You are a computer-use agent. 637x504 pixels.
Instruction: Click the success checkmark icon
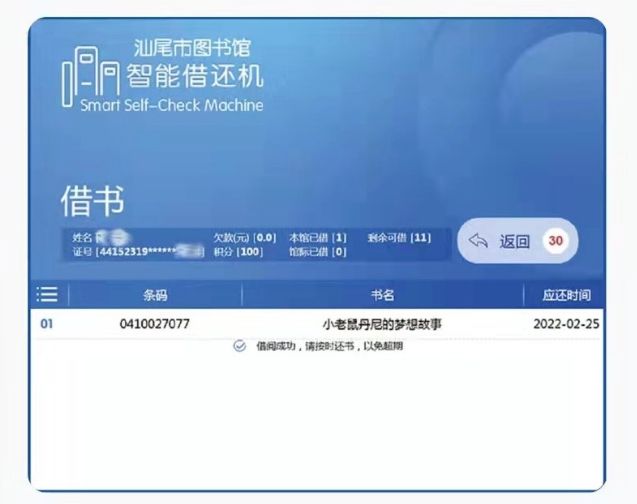click(x=240, y=346)
